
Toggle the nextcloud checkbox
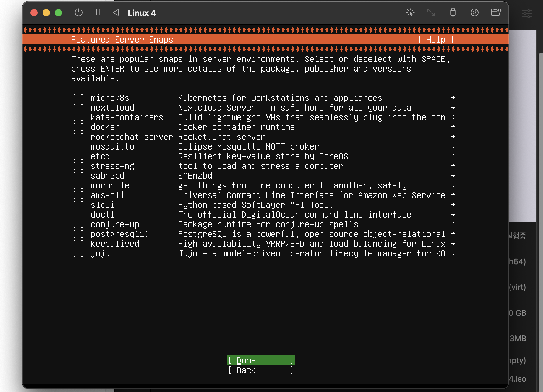click(x=78, y=108)
